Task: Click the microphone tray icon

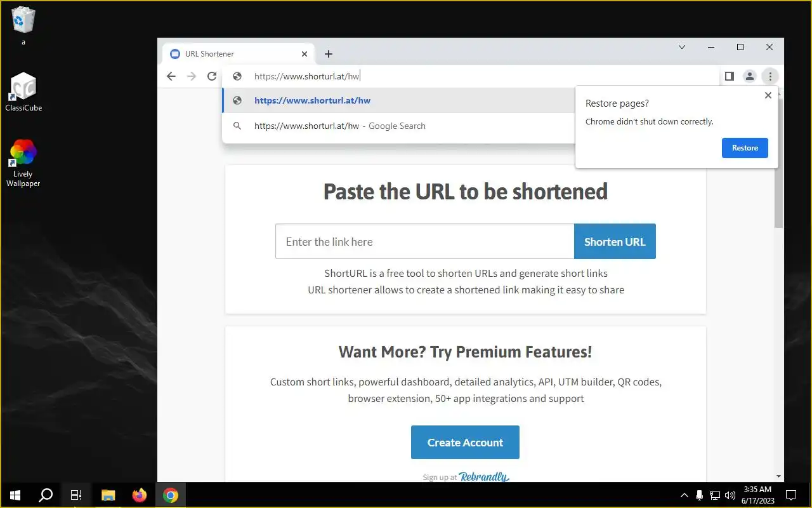Action: [x=699, y=495]
